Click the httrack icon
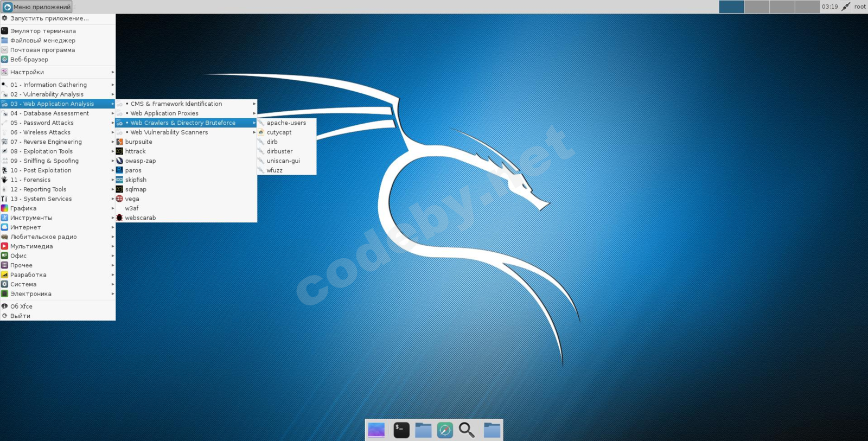Image resolution: width=868 pixels, height=441 pixels. point(120,151)
